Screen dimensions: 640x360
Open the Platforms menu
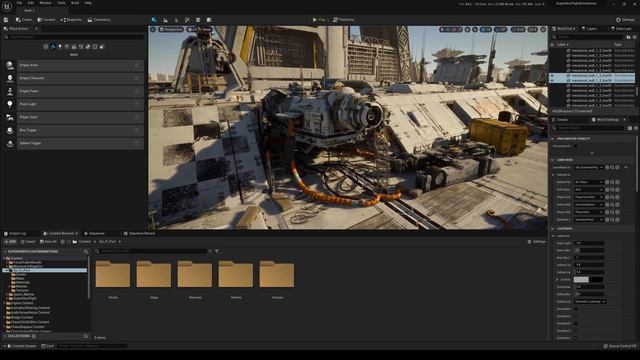344,20
